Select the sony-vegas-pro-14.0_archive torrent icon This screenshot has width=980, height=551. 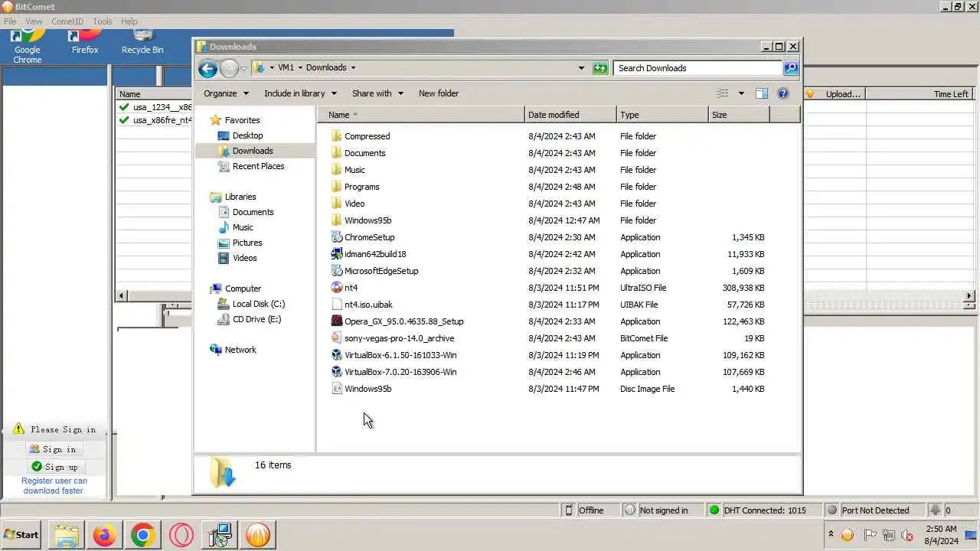(336, 338)
